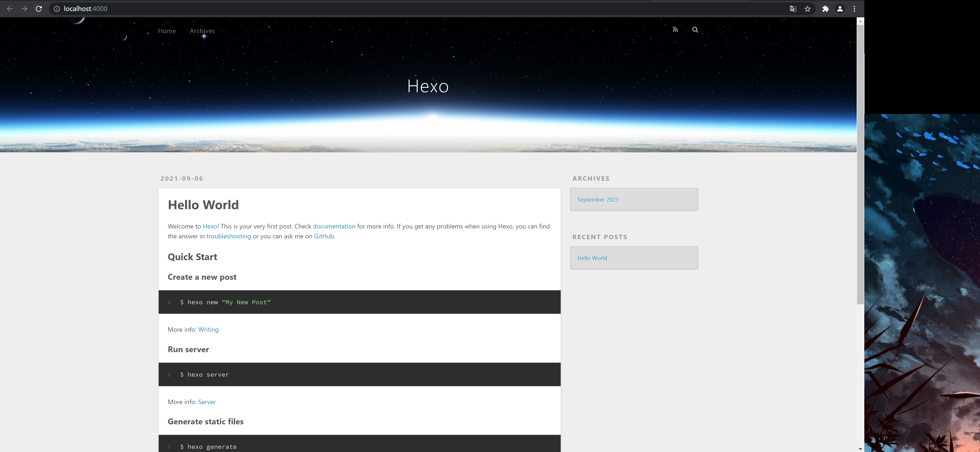The width and height of the screenshot is (980, 452).
Task: Click the vertical scrollbar thumb
Action: coord(860,164)
